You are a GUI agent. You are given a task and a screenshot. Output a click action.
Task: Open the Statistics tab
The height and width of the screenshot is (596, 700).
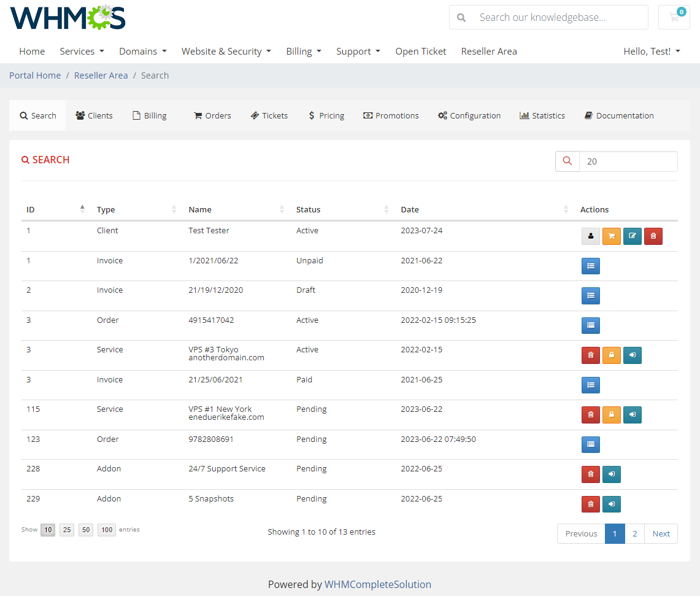click(x=542, y=115)
